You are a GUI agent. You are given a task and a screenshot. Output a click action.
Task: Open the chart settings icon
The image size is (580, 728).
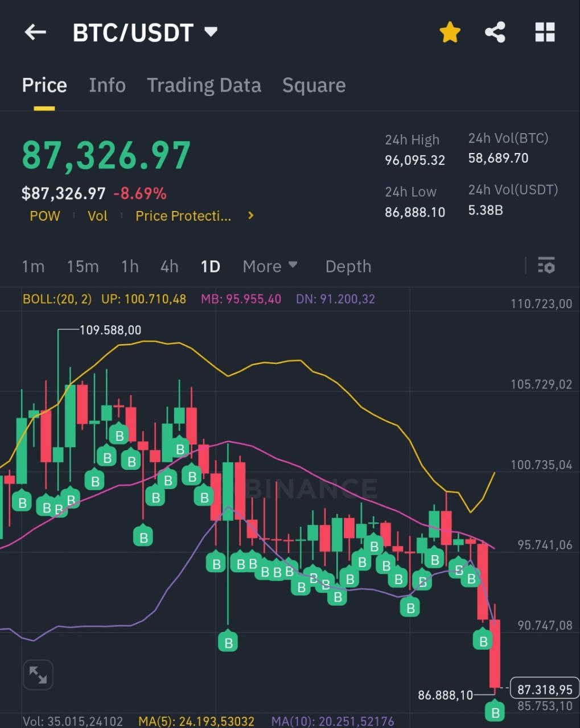click(546, 266)
